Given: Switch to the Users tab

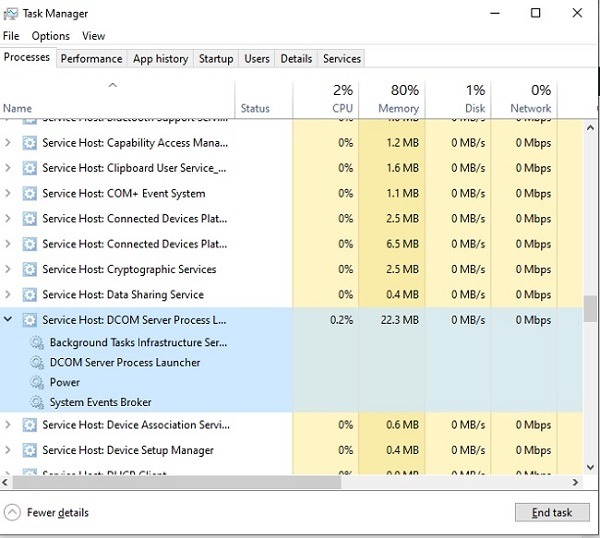Looking at the screenshot, I should 257,59.
